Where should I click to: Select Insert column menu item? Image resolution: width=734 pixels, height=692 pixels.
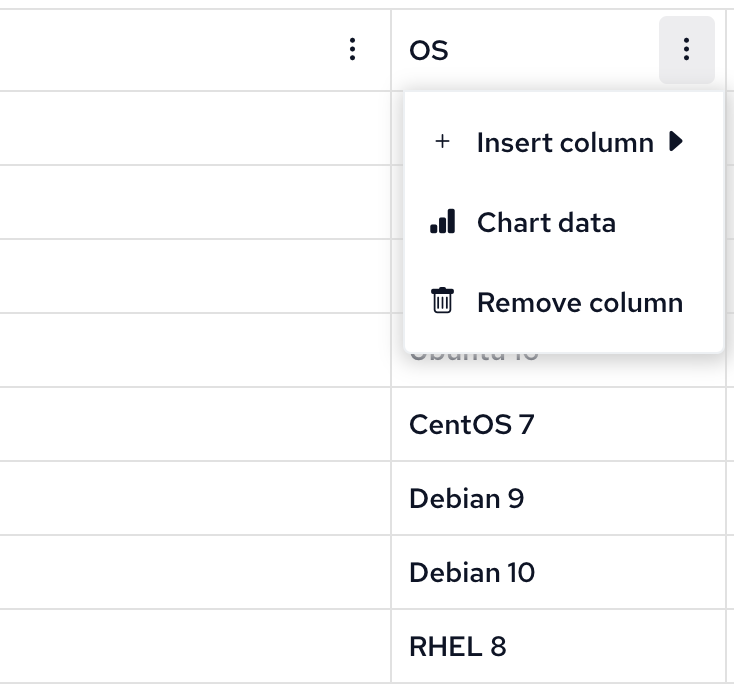564,142
